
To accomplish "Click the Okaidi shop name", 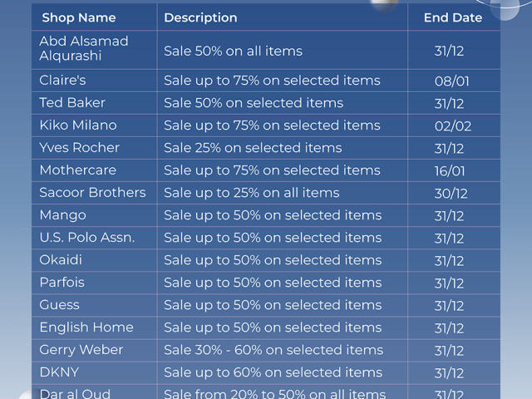I will point(61,260).
